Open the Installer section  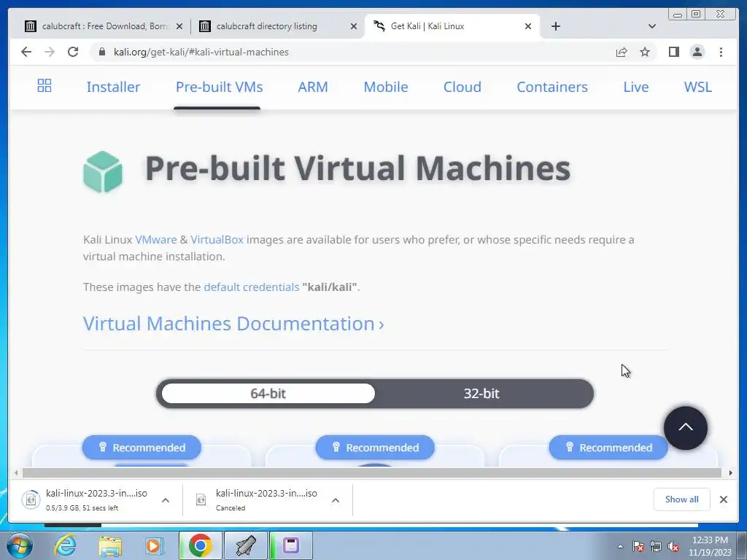point(113,87)
